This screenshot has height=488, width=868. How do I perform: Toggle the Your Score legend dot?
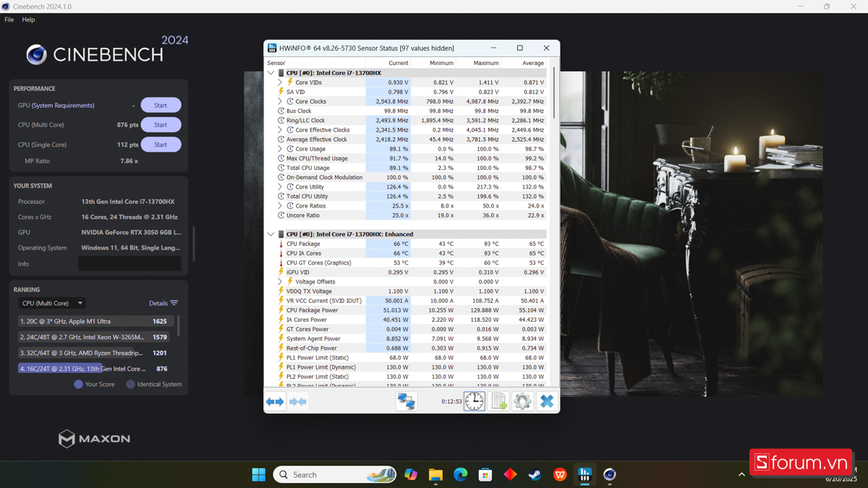coord(78,384)
